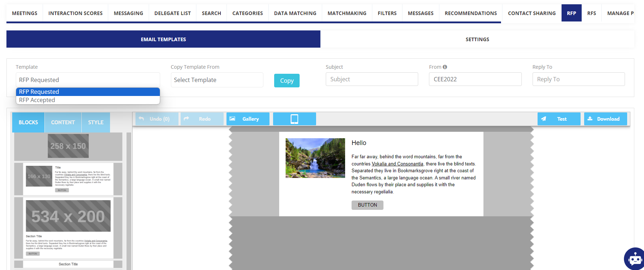Viewport: 644px width, 270px height.
Task: Open the Style panel tab
Action: pos(96,122)
